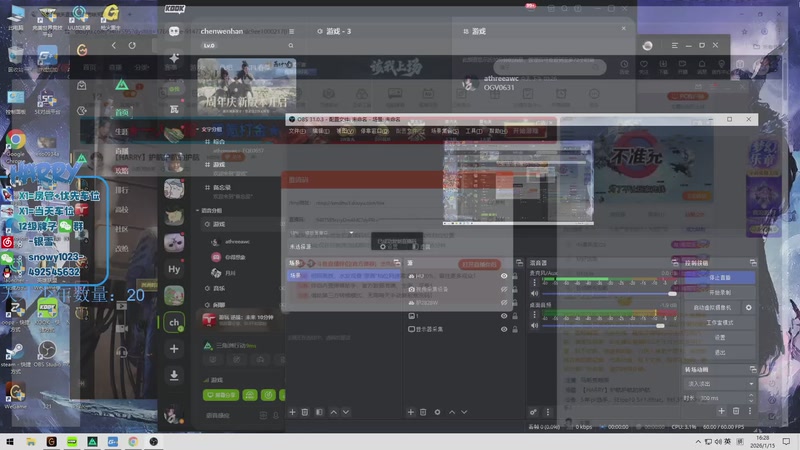This screenshot has width=800, height=450.
Task: Collapse the 文字分组 channel group in KOOK
Action: [x=211, y=130]
